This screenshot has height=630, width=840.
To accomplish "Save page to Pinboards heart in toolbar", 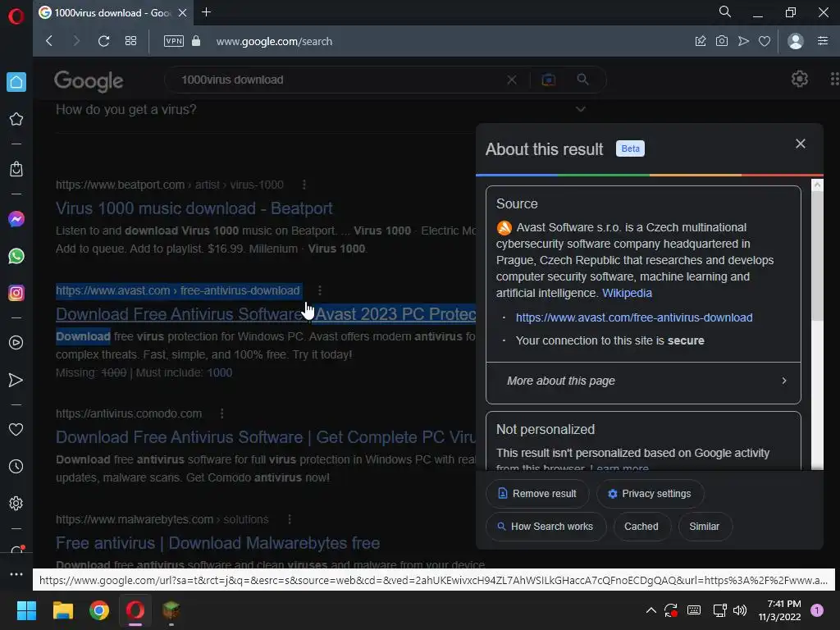I will [765, 41].
